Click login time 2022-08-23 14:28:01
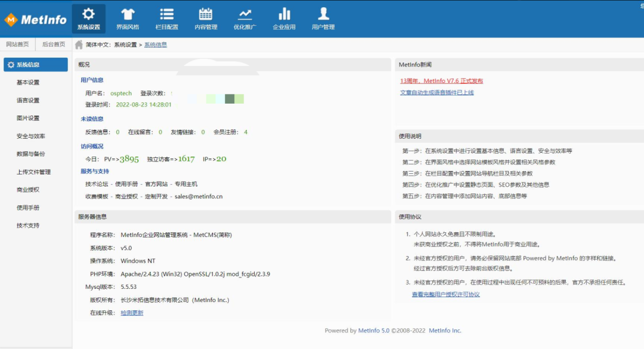The height and width of the screenshot is (349, 644). 144,105
